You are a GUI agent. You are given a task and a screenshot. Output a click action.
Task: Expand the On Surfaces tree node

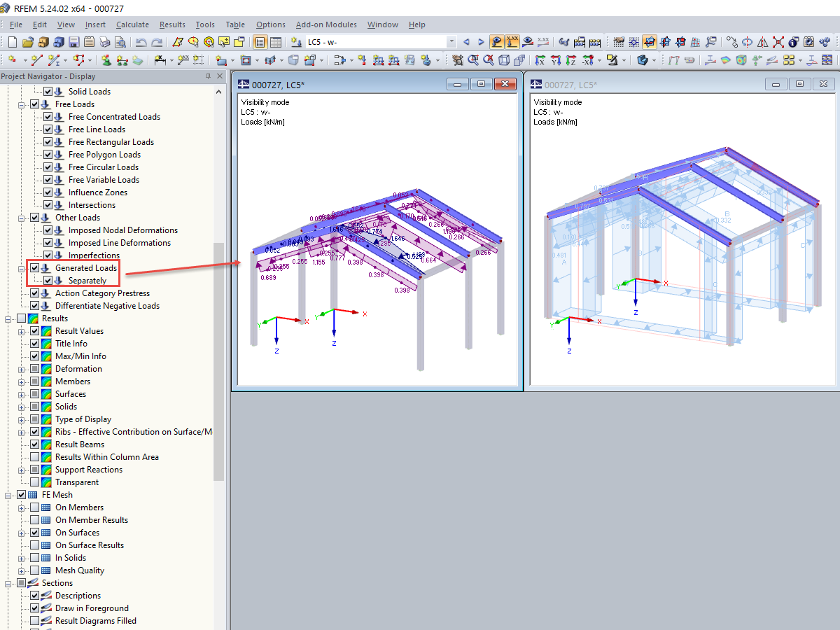[22, 533]
